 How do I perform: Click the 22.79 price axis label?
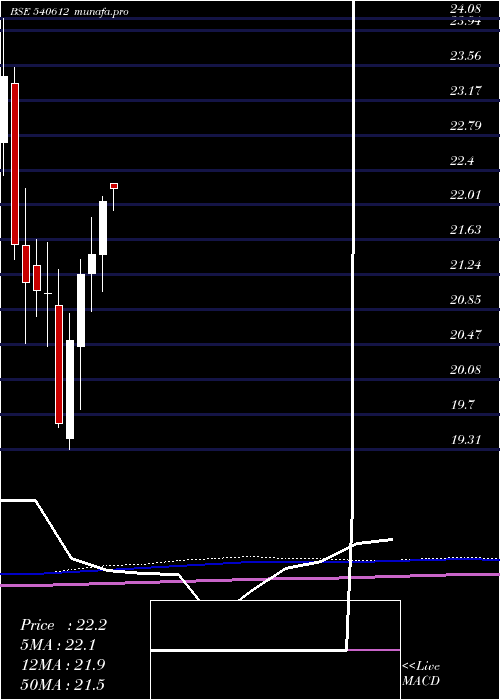tap(466, 125)
